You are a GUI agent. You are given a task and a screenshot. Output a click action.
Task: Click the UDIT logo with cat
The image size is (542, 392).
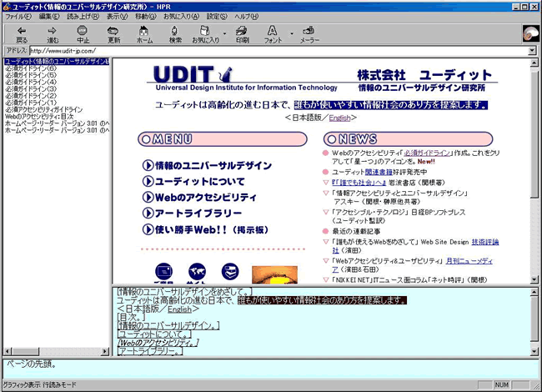point(193,74)
